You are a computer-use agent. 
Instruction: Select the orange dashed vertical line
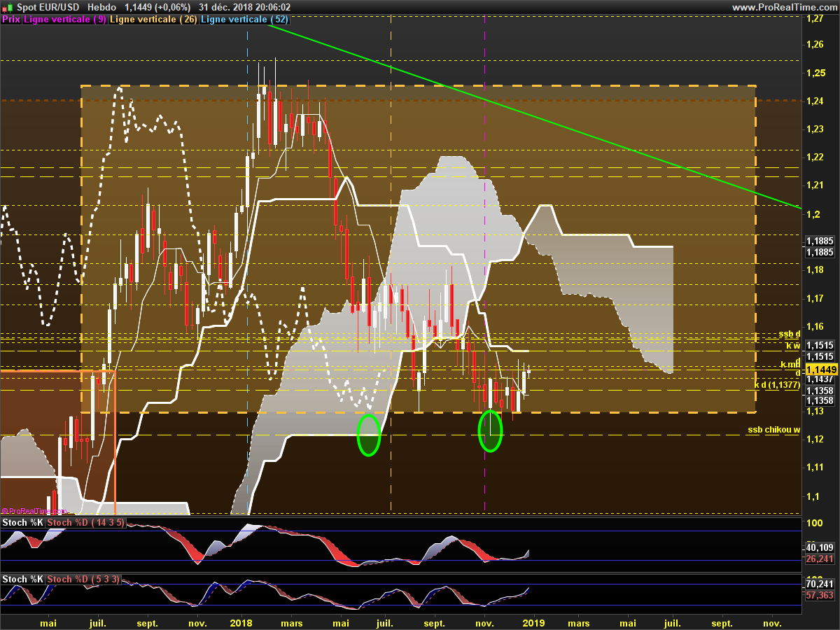pos(391,266)
